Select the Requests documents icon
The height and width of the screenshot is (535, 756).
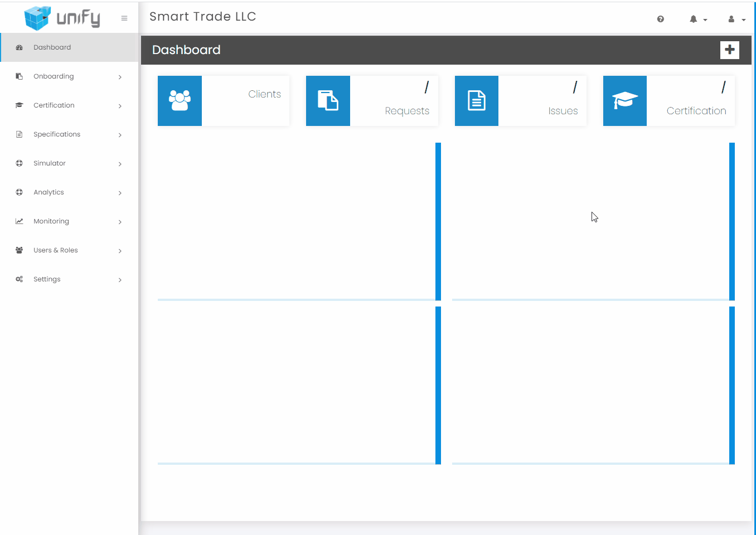pos(328,100)
